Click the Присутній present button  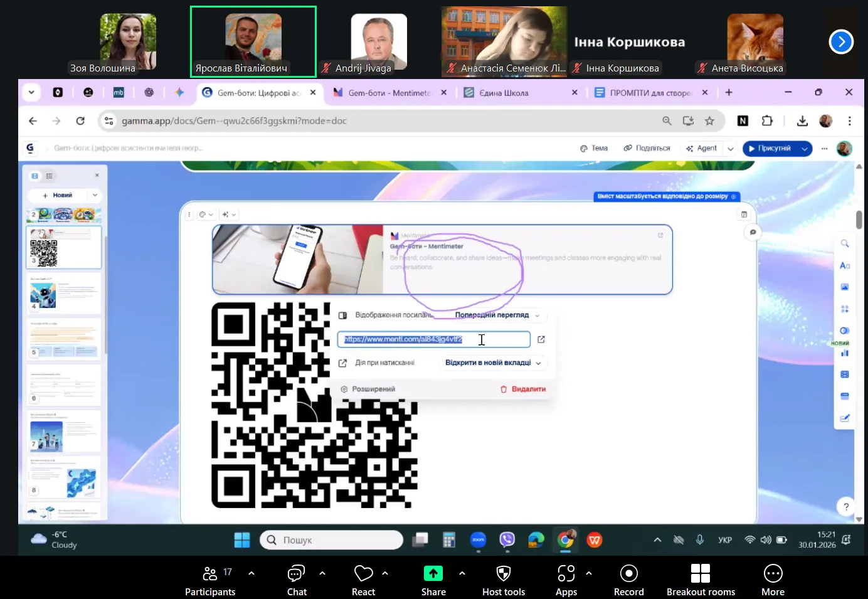coord(770,149)
